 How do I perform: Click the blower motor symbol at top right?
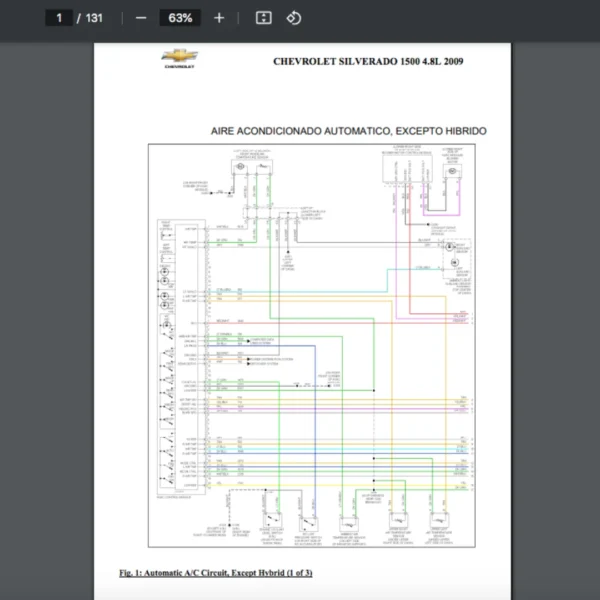pos(452,172)
